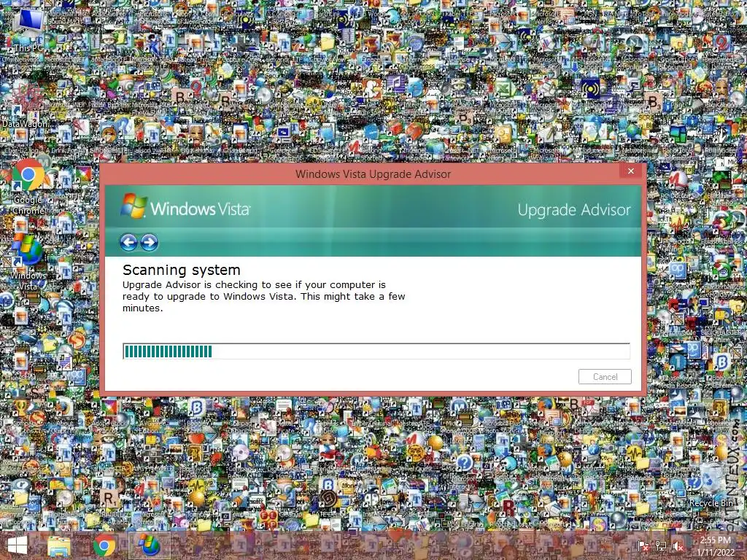The width and height of the screenshot is (747, 560).
Task: Go forward with the blue right arrow
Action: tap(149, 242)
